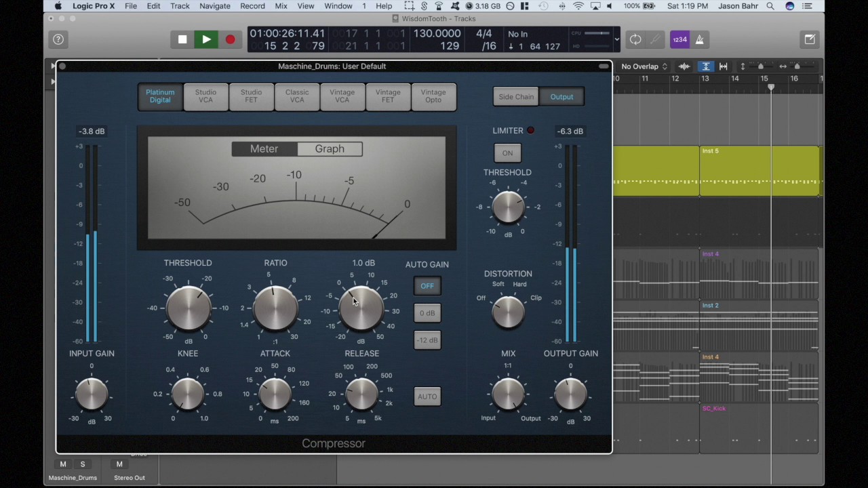
Task: Switch to the Side Chain view
Action: [x=516, y=96]
